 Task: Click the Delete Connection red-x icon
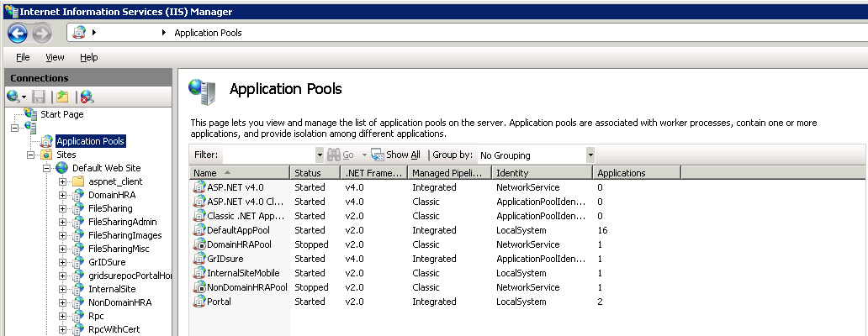(87, 97)
